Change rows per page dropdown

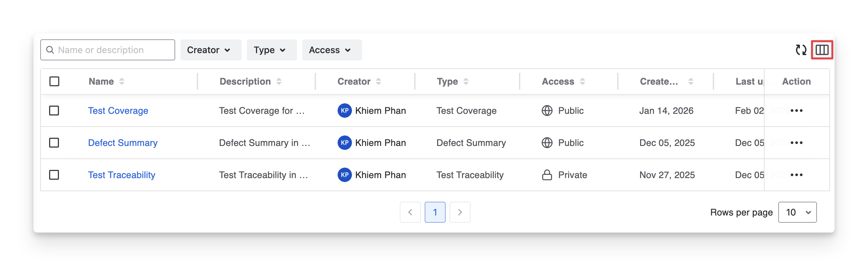[x=797, y=212]
